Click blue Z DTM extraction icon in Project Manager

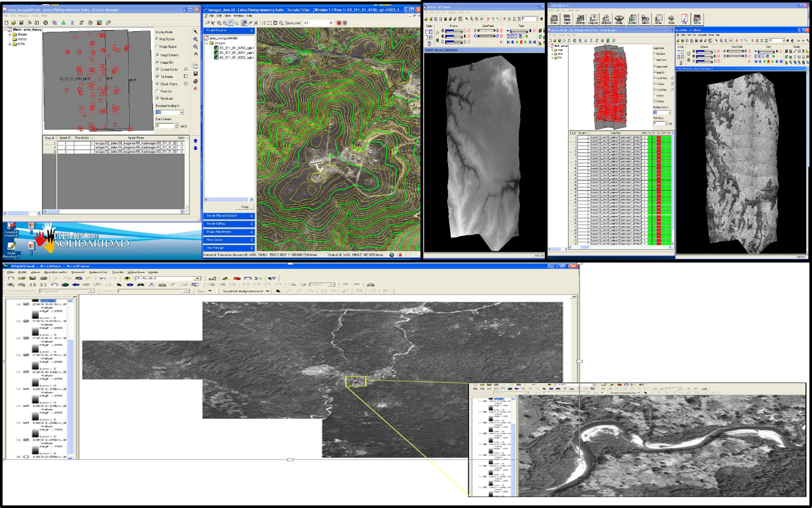coord(72,23)
